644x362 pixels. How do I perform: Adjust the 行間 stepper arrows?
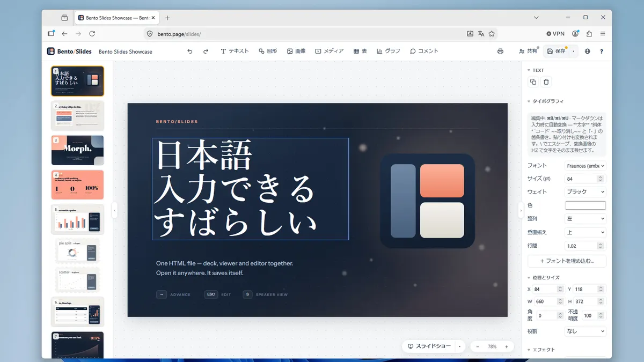[601, 246]
